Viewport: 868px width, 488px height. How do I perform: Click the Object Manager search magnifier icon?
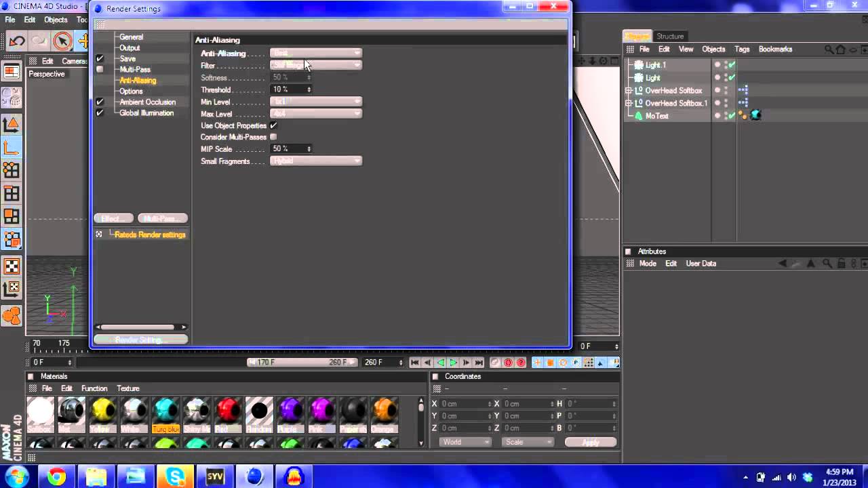pos(829,49)
